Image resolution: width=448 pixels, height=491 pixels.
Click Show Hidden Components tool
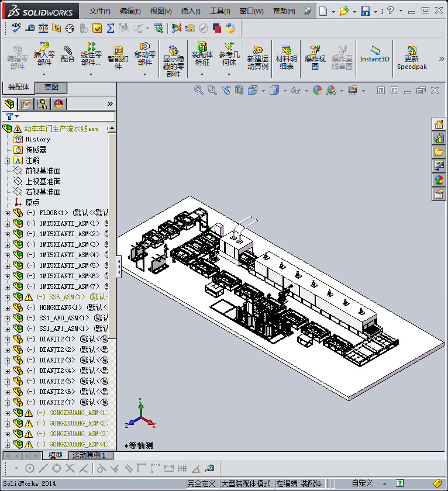pos(173,61)
